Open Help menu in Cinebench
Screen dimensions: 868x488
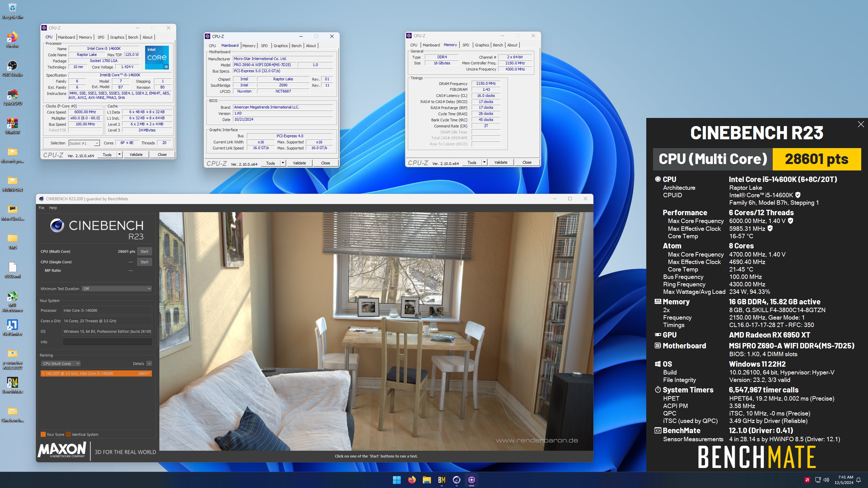point(53,208)
